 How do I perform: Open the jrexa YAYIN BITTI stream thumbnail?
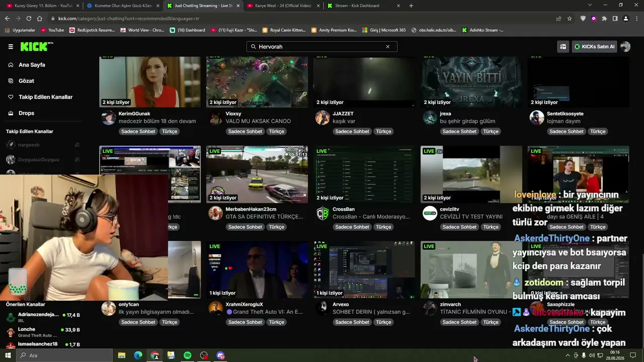471,82
